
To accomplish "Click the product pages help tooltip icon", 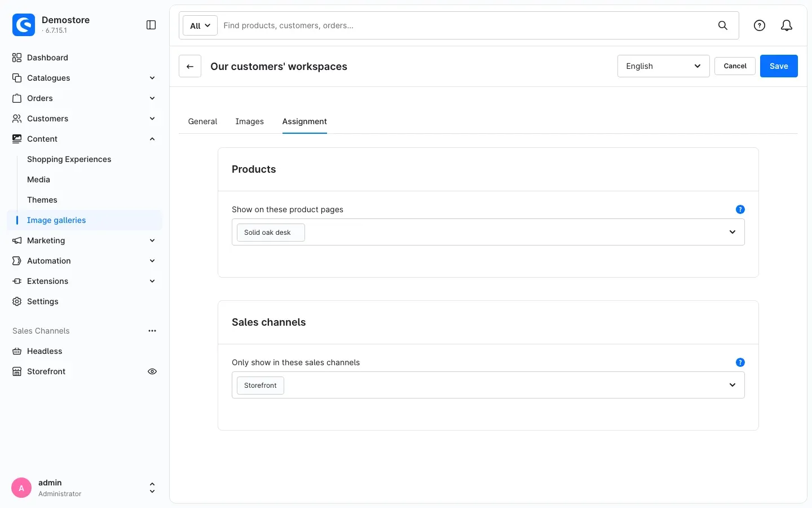I will coord(740,209).
